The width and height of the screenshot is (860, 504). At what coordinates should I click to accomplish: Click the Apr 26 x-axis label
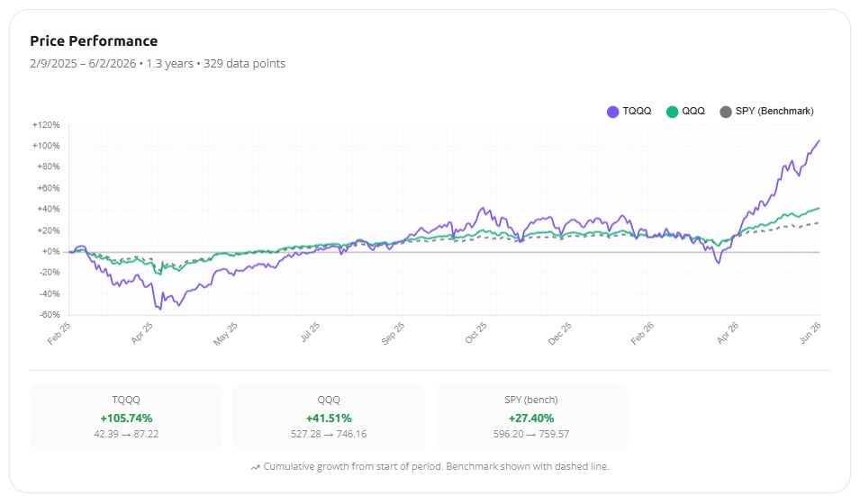(x=728, y=333)
